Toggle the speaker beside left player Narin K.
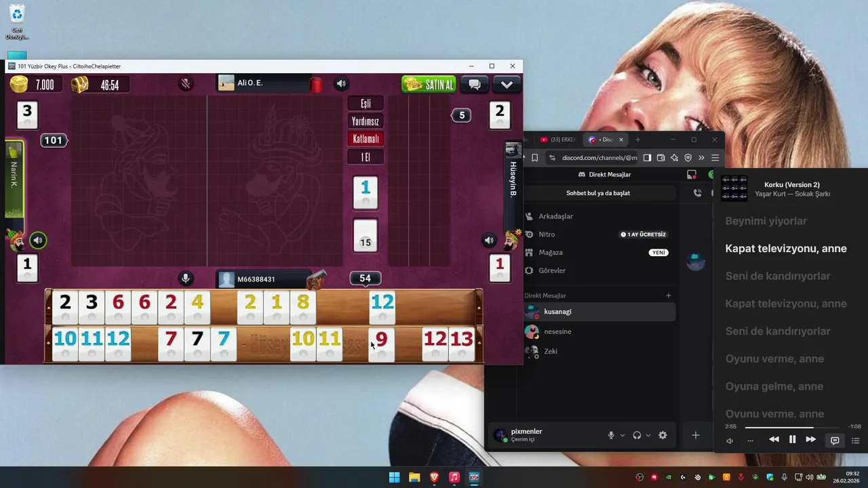Image resolution: width=868 pixels, height=488 pixels. coord(38,240)
